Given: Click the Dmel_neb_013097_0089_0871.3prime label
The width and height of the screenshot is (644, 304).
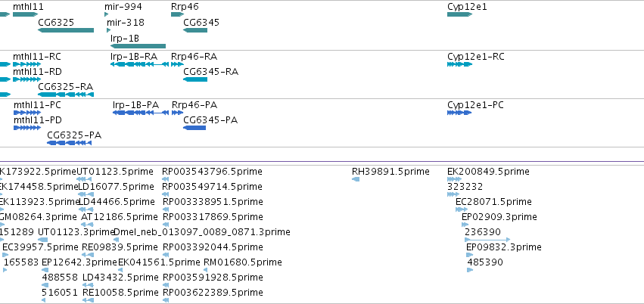Looking at the screenshot, I should point(201,232).
